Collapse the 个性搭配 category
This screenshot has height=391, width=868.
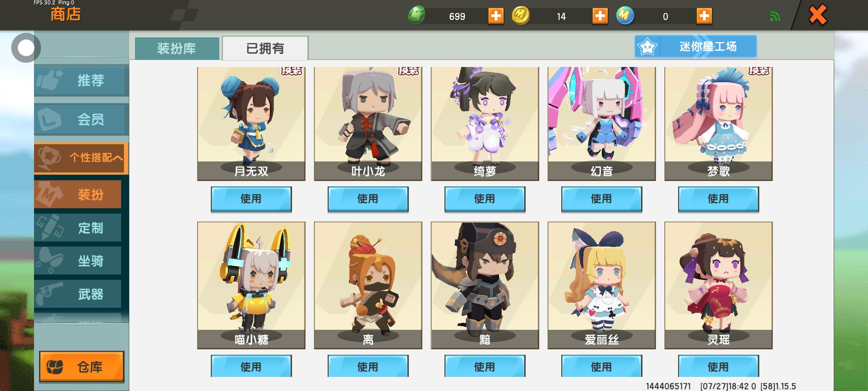click(x=81, y=158)
